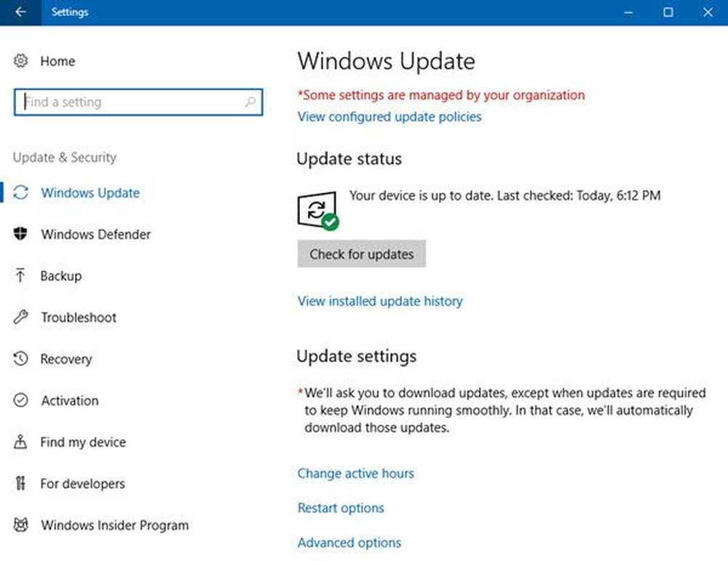Open the Advanced options link
Image resolution: width=728 pixels, height=561 pixels.
coord(349,543)
